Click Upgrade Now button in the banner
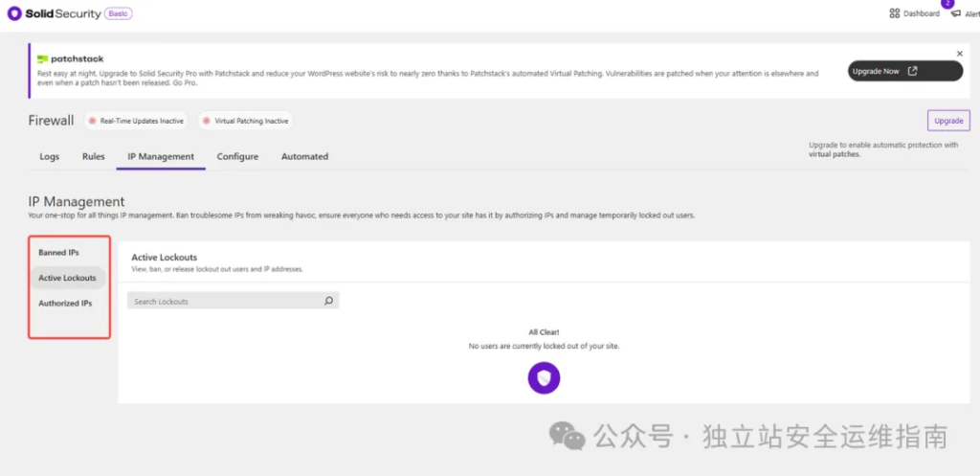 [x=905, y=71]
